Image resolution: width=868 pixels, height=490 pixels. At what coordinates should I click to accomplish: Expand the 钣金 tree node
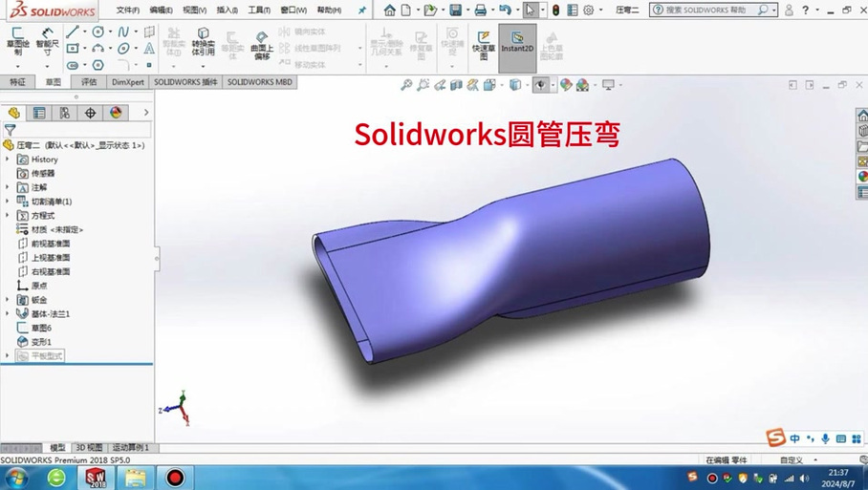pos(8,300)
